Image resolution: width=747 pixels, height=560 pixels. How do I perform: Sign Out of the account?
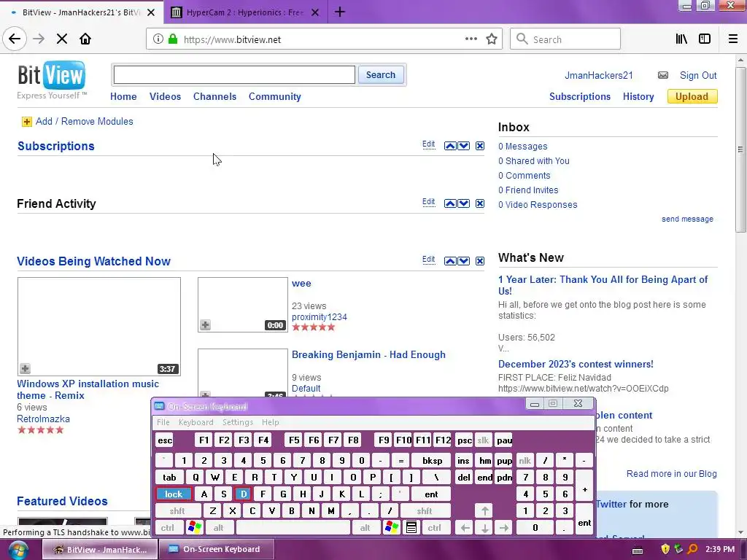(698, 75)
